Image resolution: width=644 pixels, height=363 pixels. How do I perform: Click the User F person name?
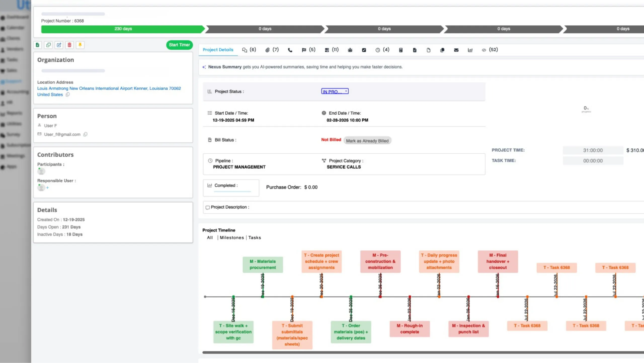point(50,125)
